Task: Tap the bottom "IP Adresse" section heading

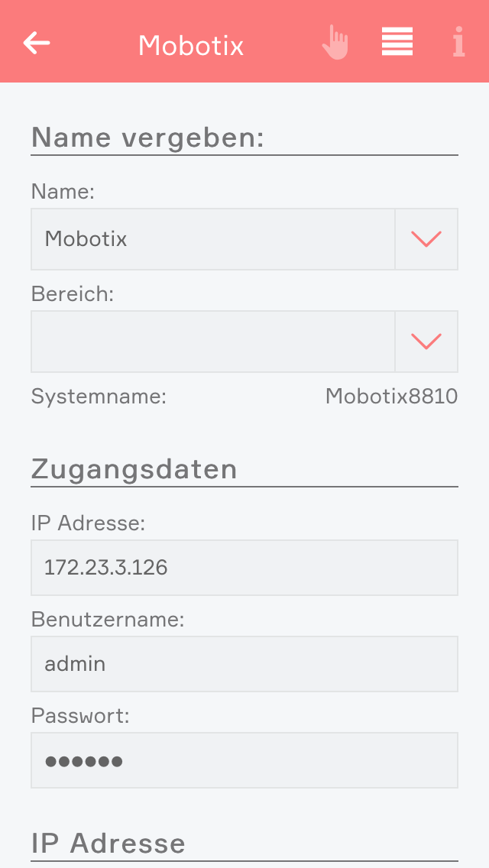Action: click(108, 844)
